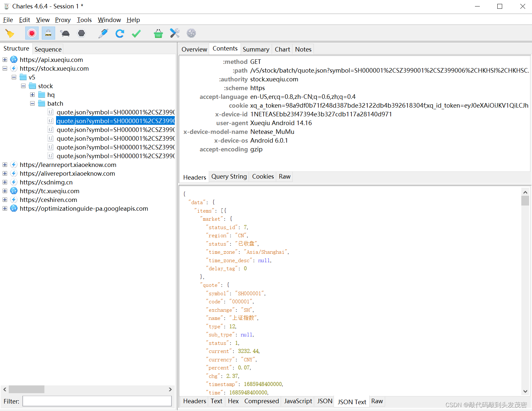
Task: Click the green Validate checkmark icon
Action: [136, 33]
